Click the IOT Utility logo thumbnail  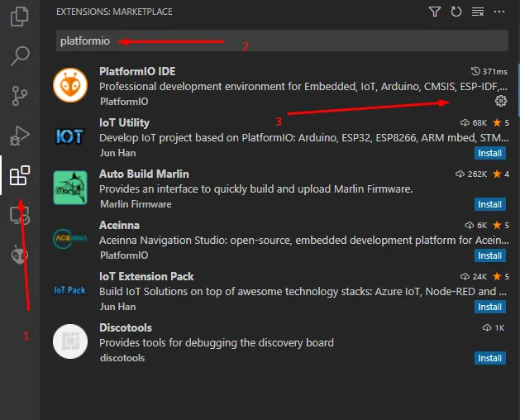(70, 136)
